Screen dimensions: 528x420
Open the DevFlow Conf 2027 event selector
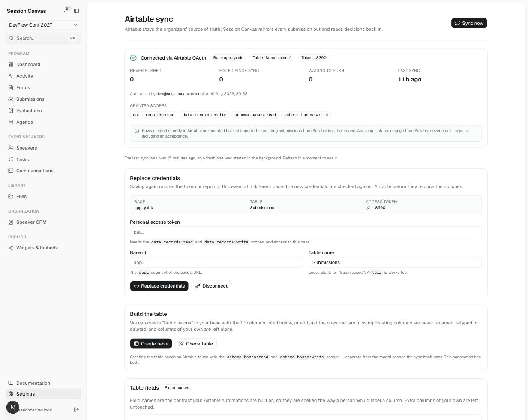click(43, 25)
